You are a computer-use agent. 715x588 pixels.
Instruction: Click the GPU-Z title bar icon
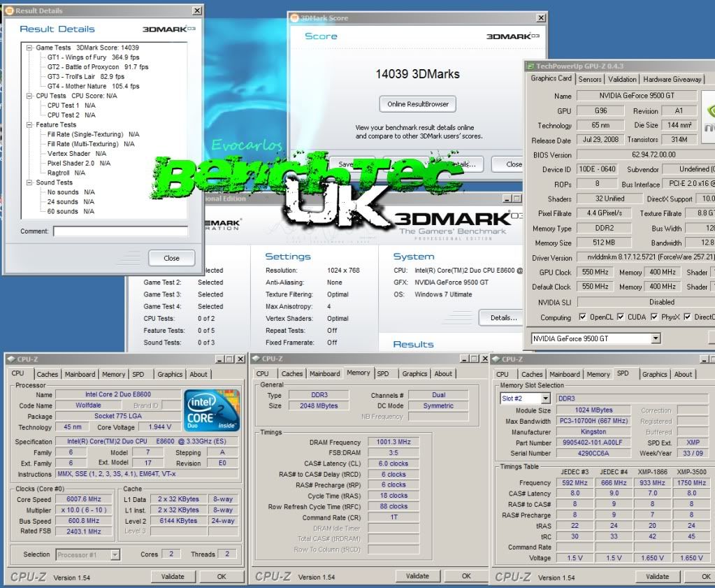(x=530, y=66)
